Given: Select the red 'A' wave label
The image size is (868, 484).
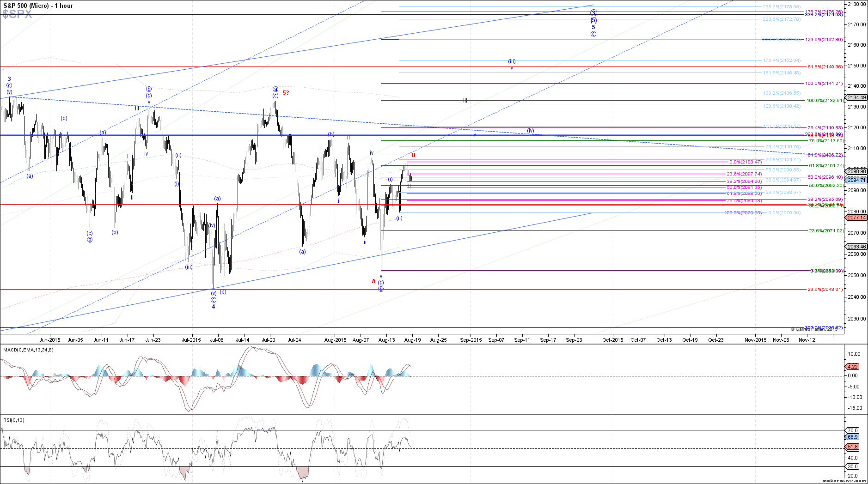Looking at the screenshot, I should tap(373, 281).
